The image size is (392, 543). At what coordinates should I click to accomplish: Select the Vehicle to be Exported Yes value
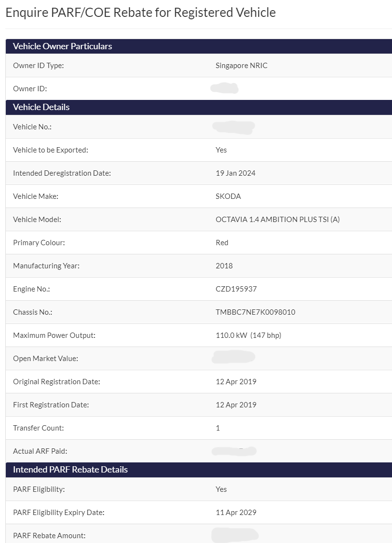point(221,150)
